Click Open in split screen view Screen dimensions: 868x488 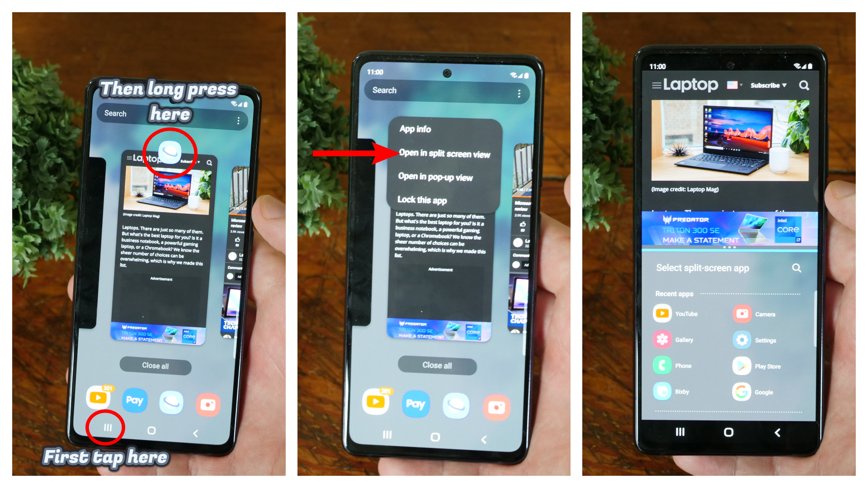click(x=444, y=155)
